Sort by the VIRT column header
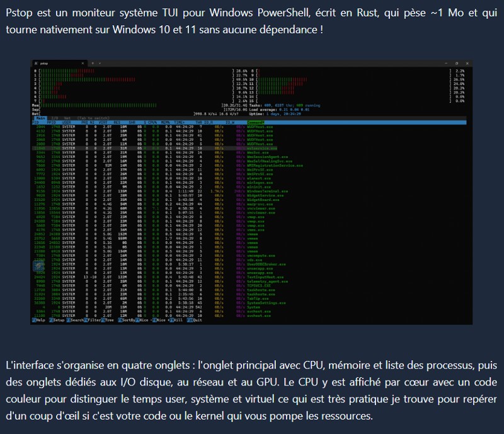 click(103, 122)
